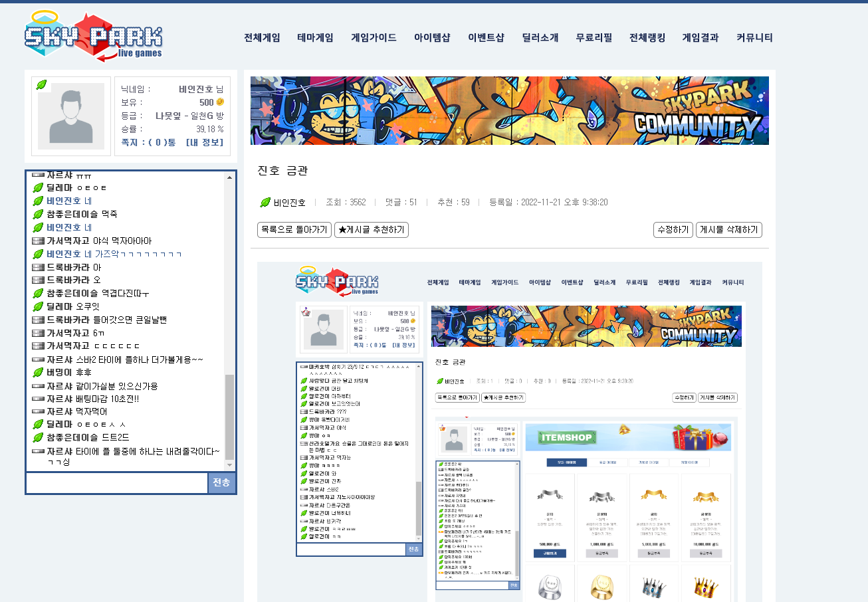This screenshot has height=602, width=868.
Task: Open the 게임결과 menu
Action: [701, 38]
